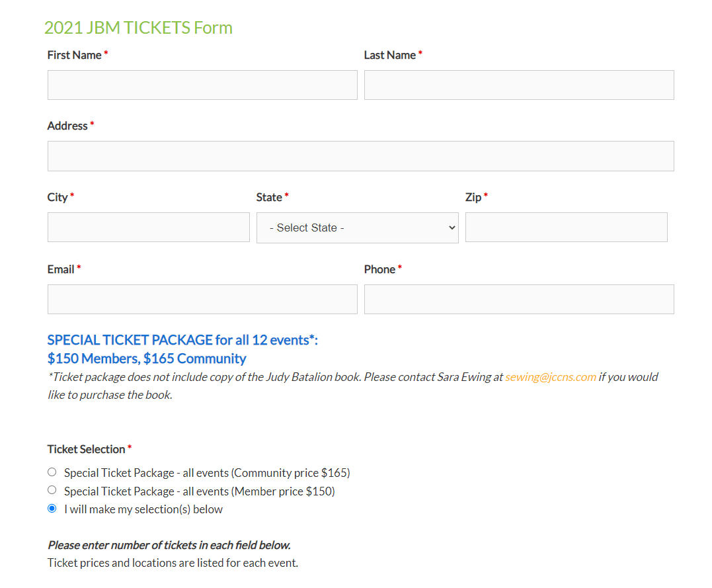Viewport: 712px width, 588px height.
Task: Click inside the Email field
Action: point(202,299)
